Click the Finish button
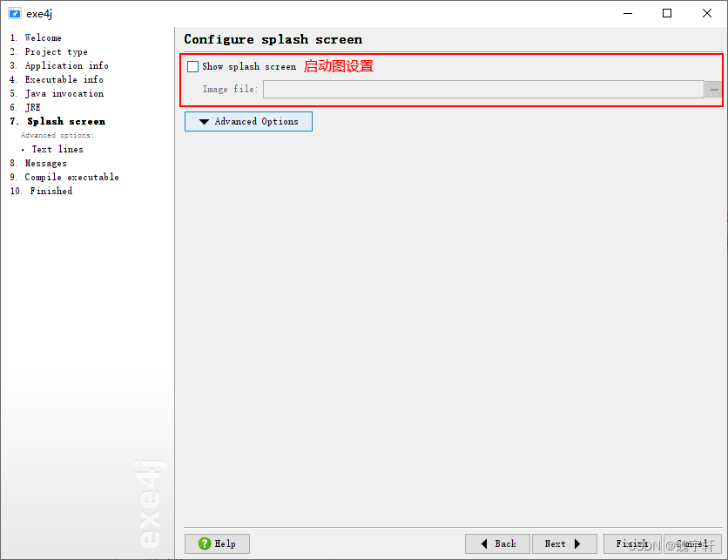 [x=633, y=543]
